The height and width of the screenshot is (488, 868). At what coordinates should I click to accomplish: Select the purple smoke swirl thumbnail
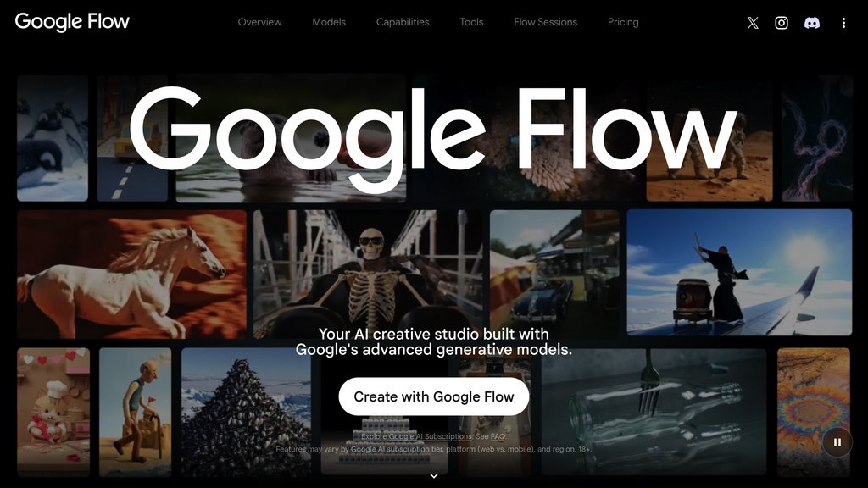(817, 138)
